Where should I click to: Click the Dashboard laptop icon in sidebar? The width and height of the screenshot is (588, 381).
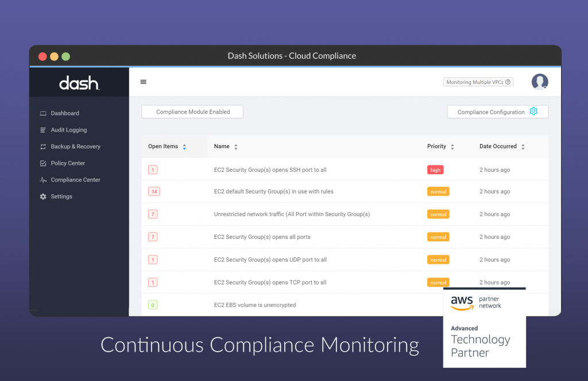[x=43, y=113]
